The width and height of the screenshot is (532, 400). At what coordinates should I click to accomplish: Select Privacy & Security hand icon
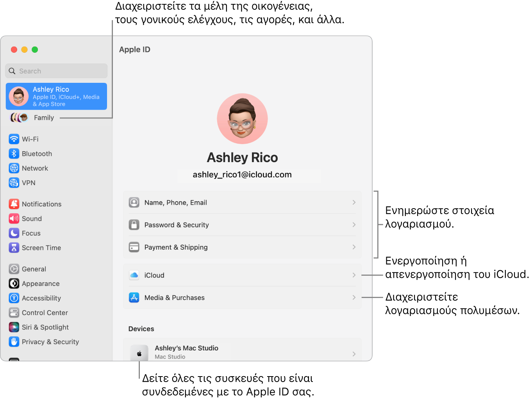pos(14,341)
